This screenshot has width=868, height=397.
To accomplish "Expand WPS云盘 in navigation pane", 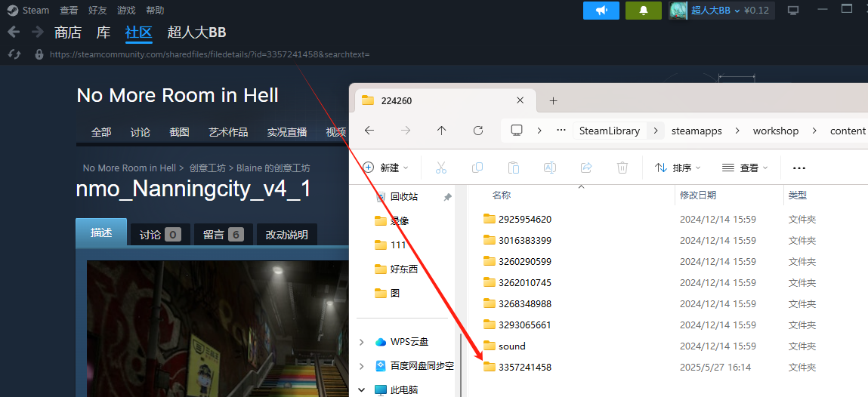I will [362, 342].
